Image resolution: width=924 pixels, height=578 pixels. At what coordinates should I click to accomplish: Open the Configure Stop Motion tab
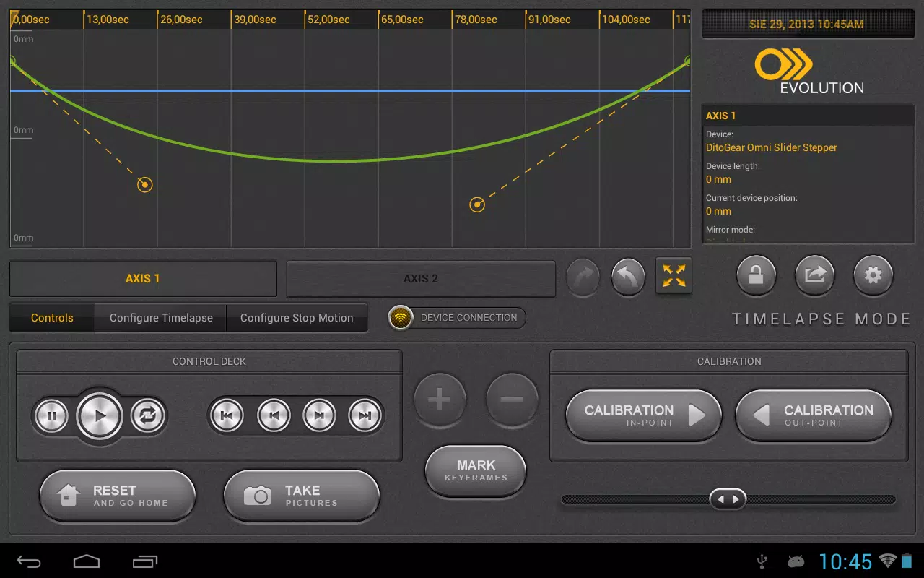(297, 317)
